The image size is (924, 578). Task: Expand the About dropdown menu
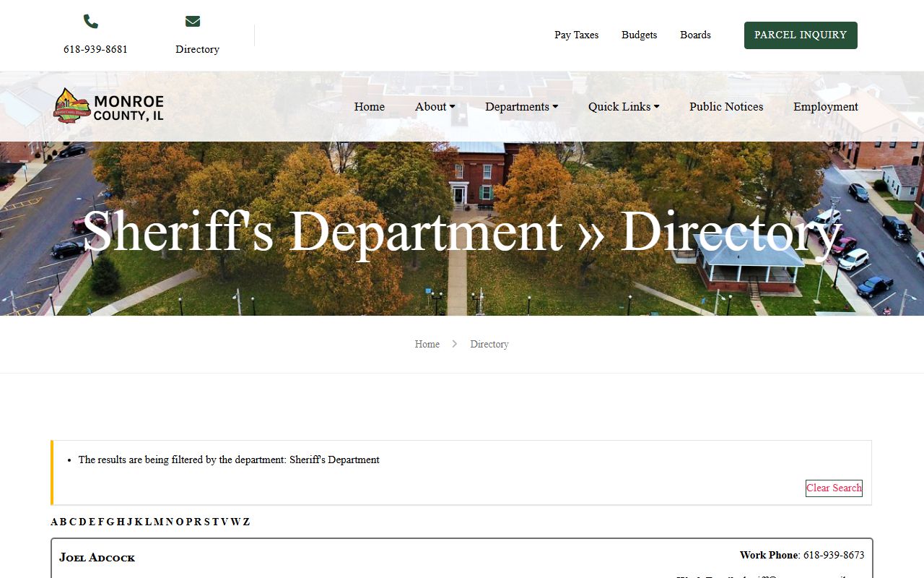[435, 107]
